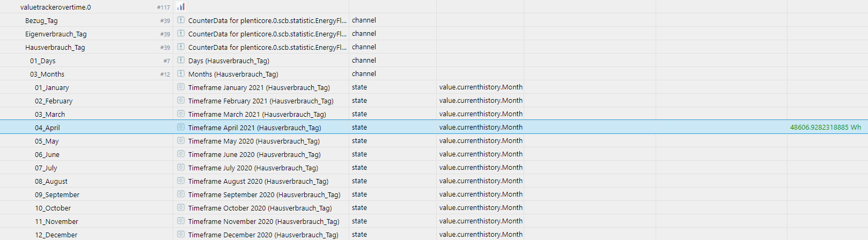The width and height of the screenshot is (868, 240).
Task: Select the 11_November state row
Action: [56, 222]
